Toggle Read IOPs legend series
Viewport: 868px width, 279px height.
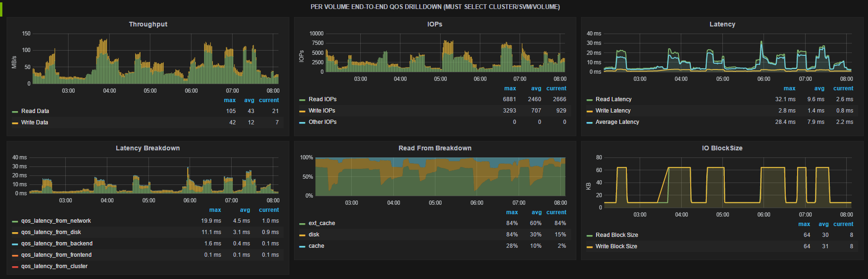322,99
